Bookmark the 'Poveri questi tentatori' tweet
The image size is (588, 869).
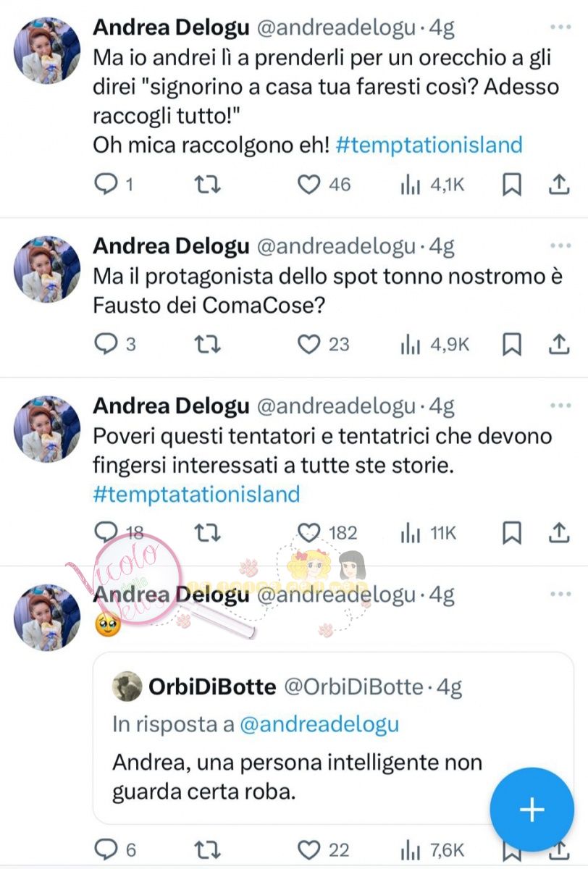511,534
